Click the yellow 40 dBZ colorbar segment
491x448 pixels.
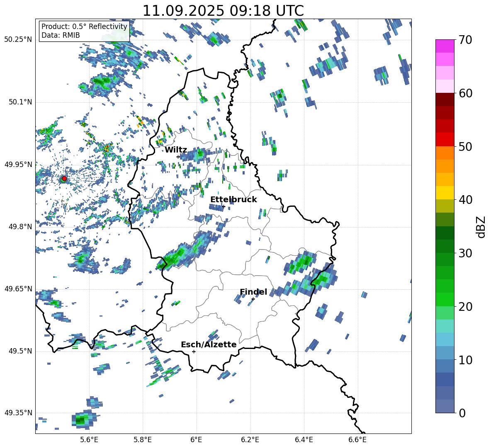pyautogui.click(x=445, y=193)
